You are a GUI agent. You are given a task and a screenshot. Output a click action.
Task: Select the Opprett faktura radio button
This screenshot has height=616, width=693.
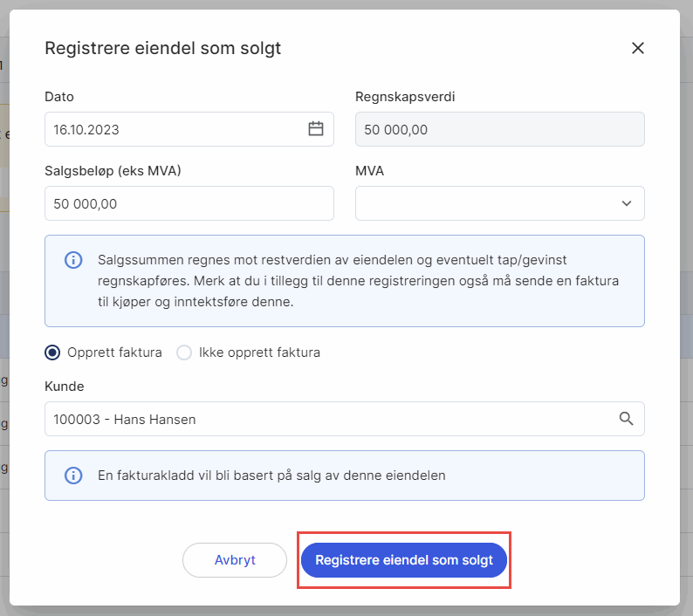click(x=53, y=352)
